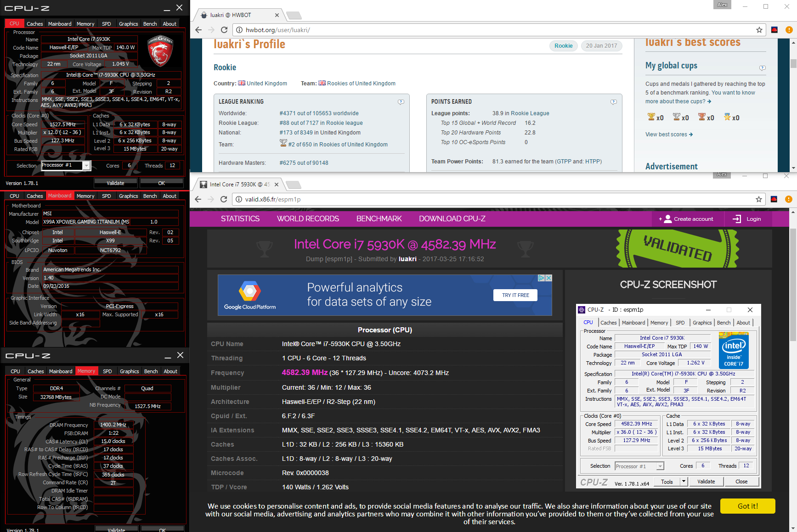Screen dimensions: 797x532
Task: Click My global cups help icon
Action: coord(763,68)
